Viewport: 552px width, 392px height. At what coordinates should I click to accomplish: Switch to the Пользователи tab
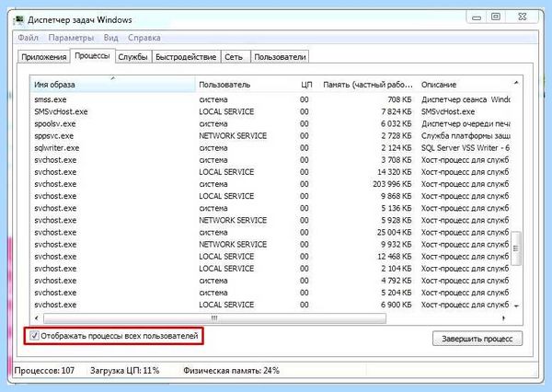pos(280,57)
